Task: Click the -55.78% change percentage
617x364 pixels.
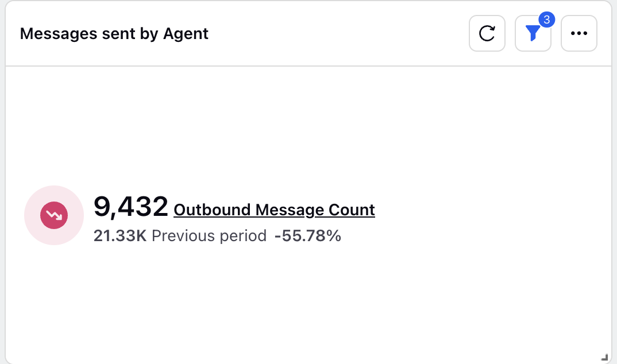Action: 308,236
